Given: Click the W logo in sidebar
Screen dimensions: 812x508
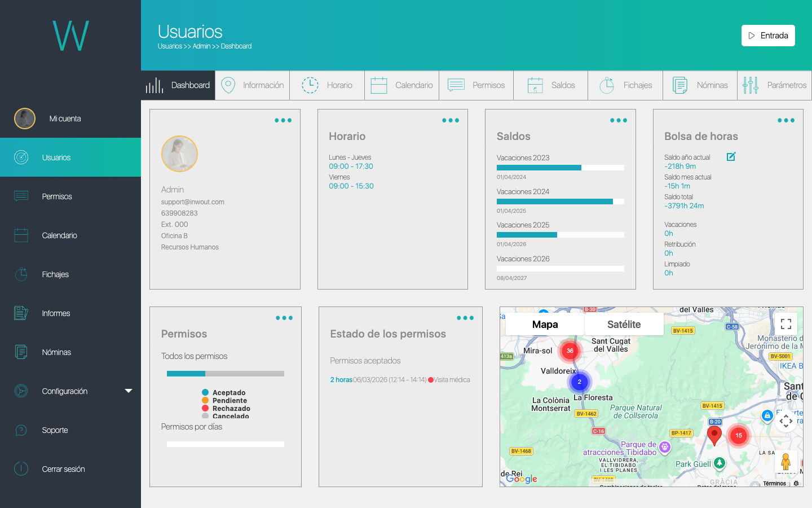Looking at the screenshot, I should [x=70, y=36].
